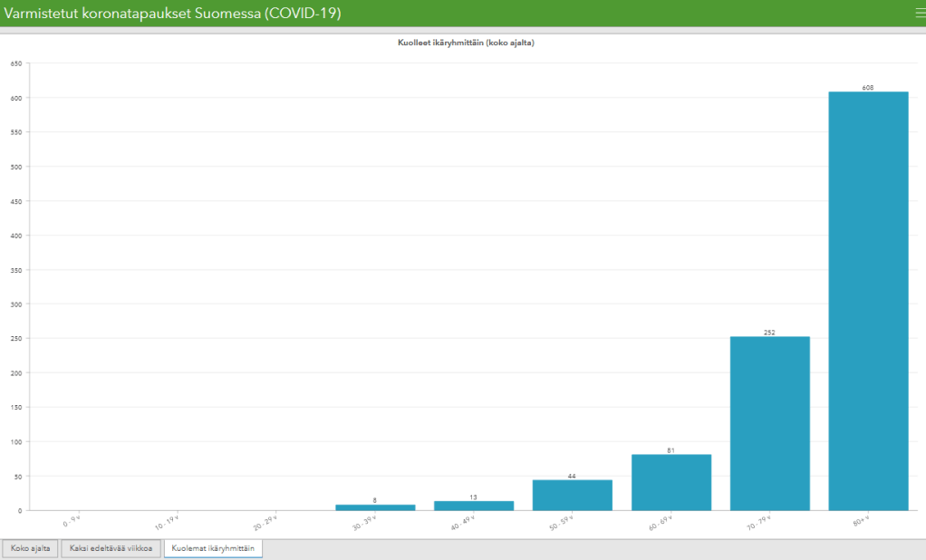926x560 pixels.
Task: Click the 0 - 9 v axis label
Action: pyautogui.click(x=72, y=521)
